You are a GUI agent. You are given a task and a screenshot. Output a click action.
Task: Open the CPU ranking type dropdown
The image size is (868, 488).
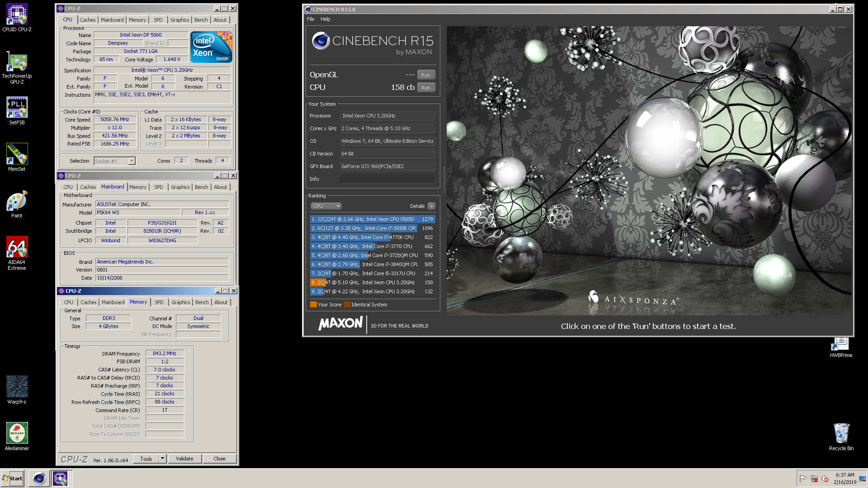(326, 206)
